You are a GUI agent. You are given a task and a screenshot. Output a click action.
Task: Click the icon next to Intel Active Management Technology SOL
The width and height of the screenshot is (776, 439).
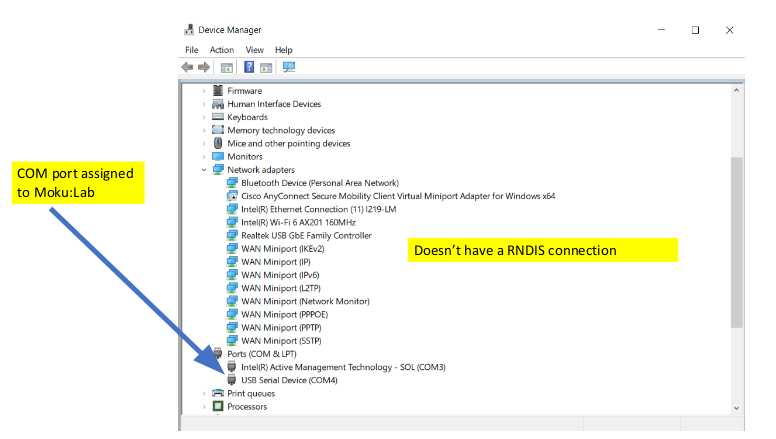coord(231,367)
